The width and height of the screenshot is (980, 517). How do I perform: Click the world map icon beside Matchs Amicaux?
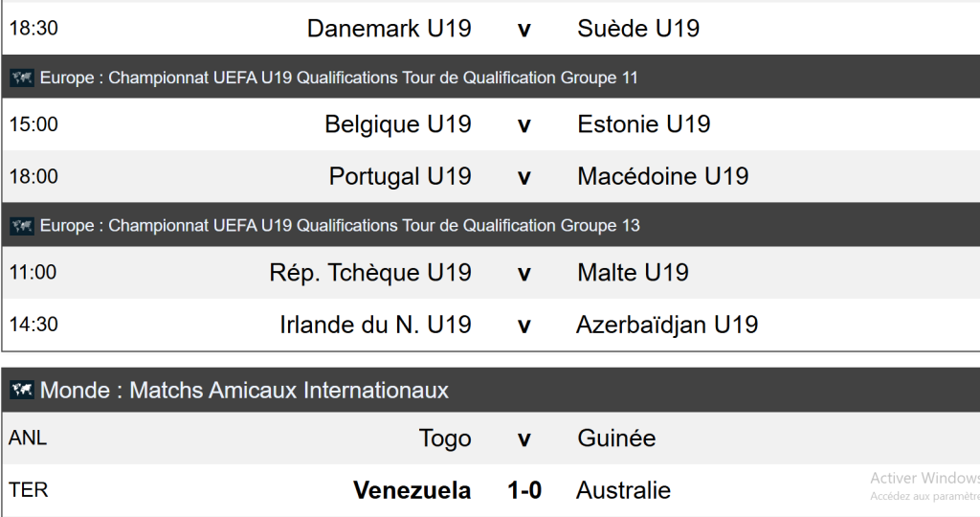tap(22, 390)
